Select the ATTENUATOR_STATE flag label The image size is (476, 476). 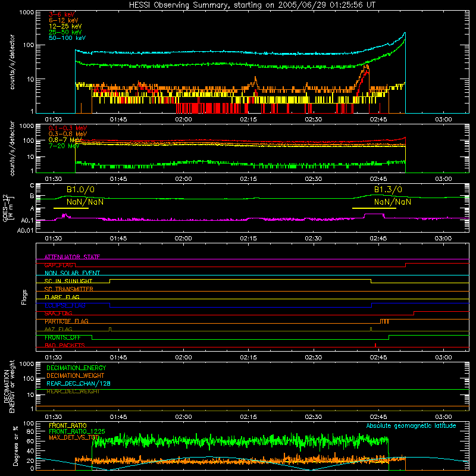72,257
